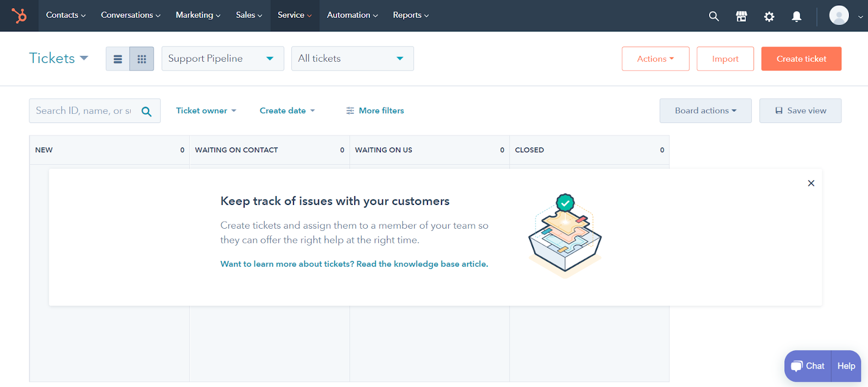Open More filters panel
Screen dimensions: 868x387
click(x=375, y=111)
